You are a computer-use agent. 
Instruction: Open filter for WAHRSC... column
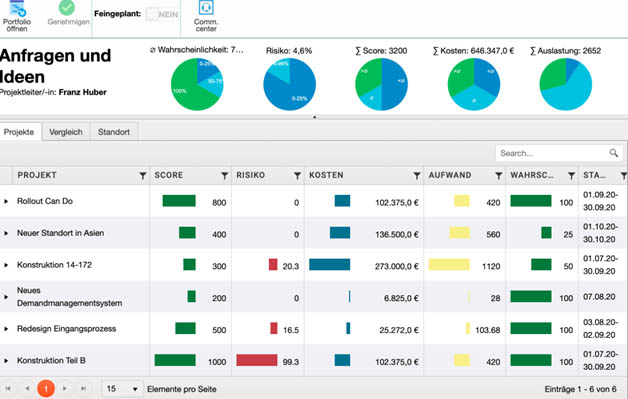[572, 175]
